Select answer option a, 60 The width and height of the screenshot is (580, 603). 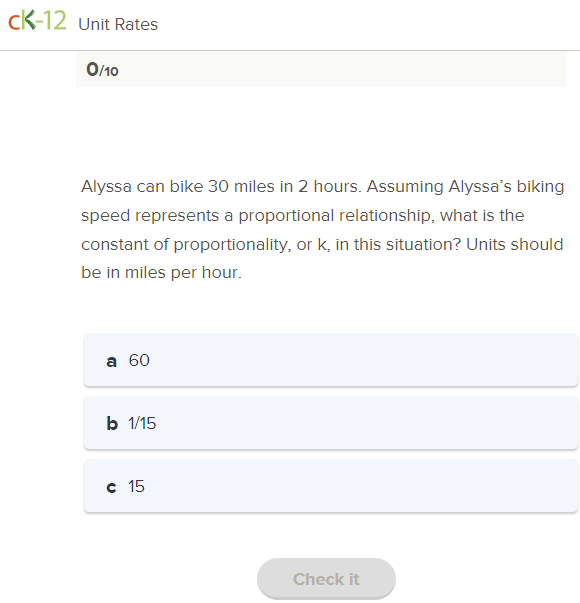[331, 360]
